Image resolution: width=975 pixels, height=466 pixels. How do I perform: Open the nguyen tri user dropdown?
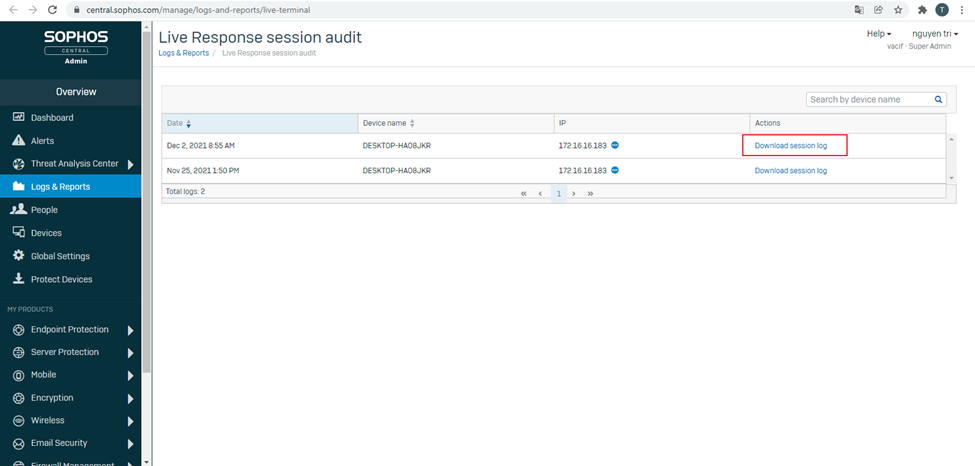(935, 34)
